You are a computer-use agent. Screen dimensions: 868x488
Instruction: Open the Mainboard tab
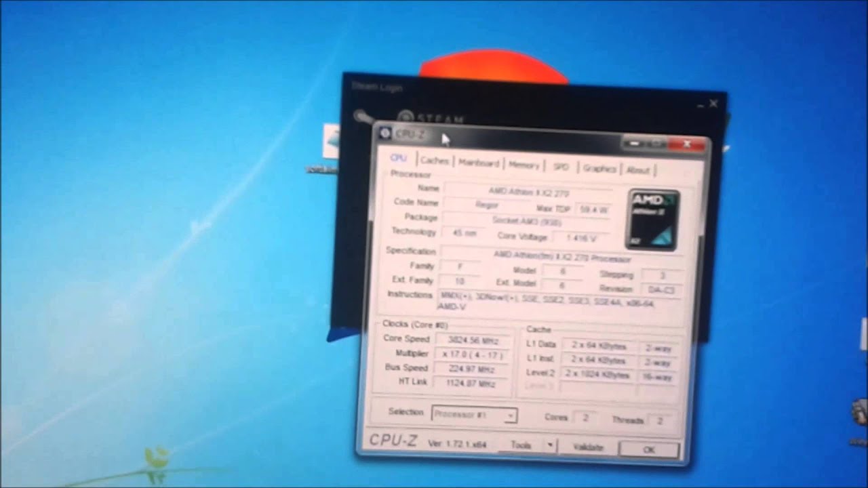coord(479,163)
